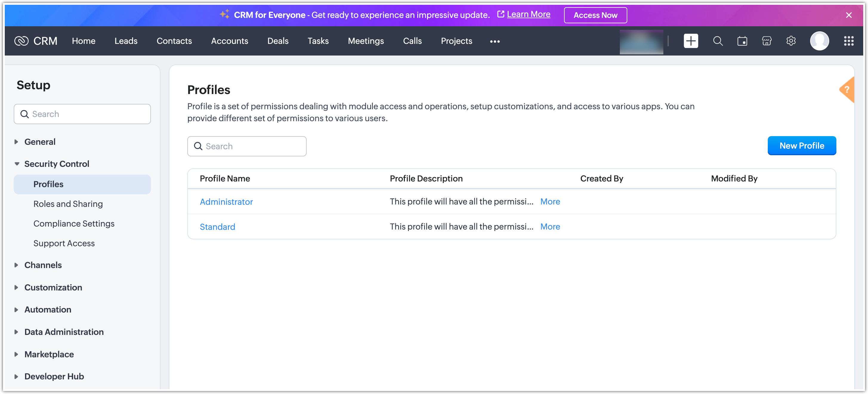
Task: Click the New Profile button
Action: [801, 146]
